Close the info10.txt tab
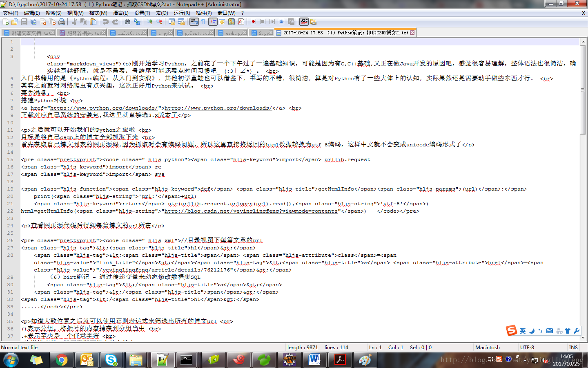Image resolution: width=588 pixels, height=368 pixels. 145,33
